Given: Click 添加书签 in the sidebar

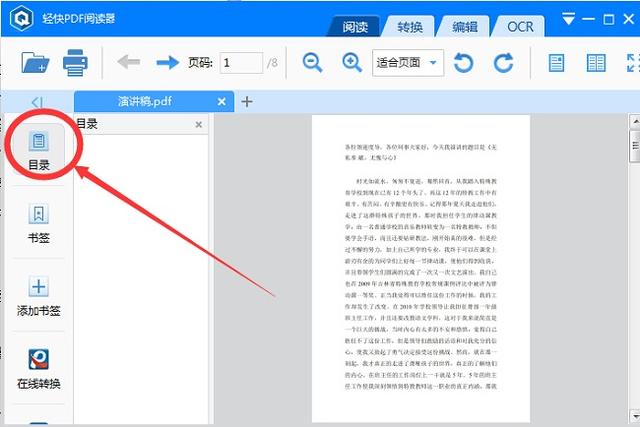Looking at the screenshot, I should [38, 298].
